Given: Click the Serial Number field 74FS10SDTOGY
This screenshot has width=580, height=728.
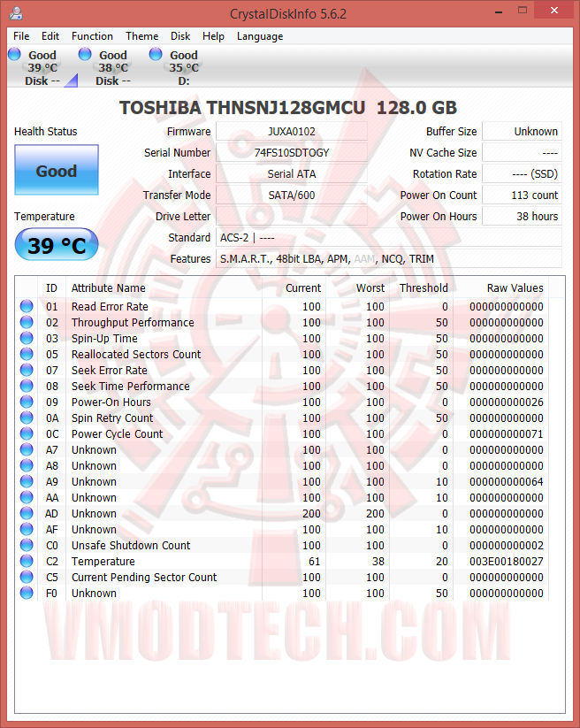Looking at the screenshot, I should click(x=292, y=153).
